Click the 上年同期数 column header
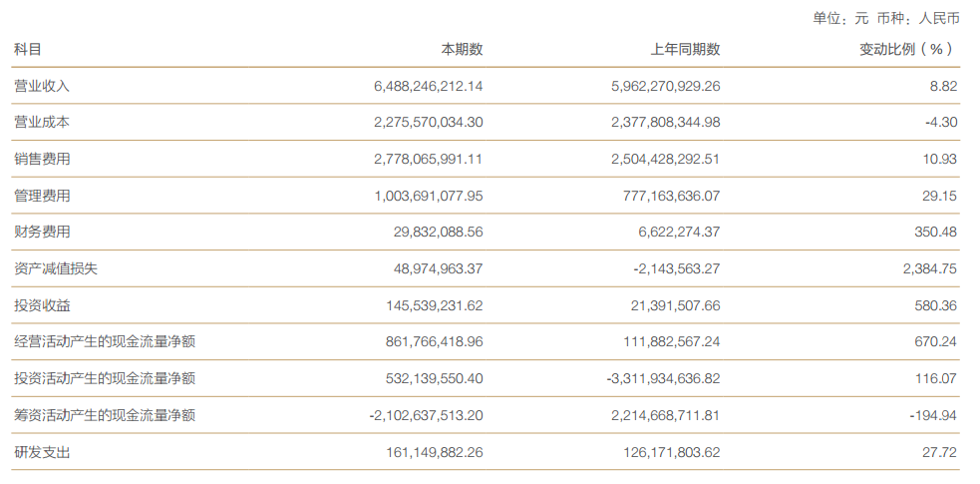The width and height of the screenshot is (980, 484). (685, 50)
